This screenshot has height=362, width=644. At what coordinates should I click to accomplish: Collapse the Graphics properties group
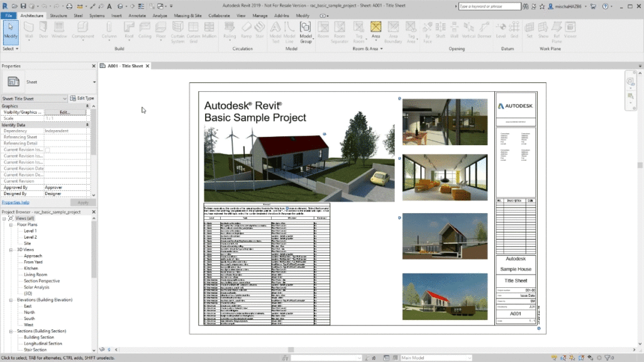87,106
